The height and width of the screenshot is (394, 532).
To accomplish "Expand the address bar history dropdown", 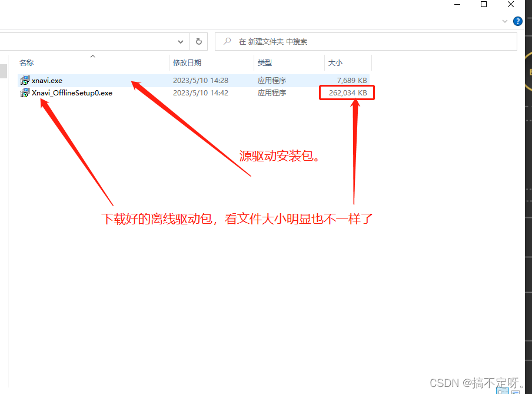I will tap(181, 42).
